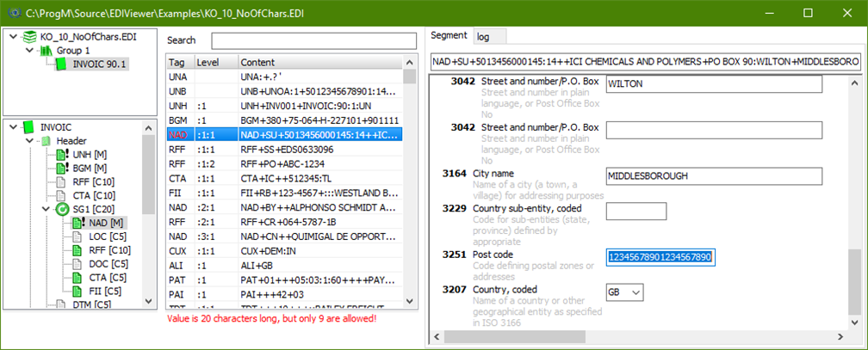Select the CUX+DEM:IN row
Image resolution: width=868 pixels, height=350 pixels.
pyautogui.click(x=285, y=251)
